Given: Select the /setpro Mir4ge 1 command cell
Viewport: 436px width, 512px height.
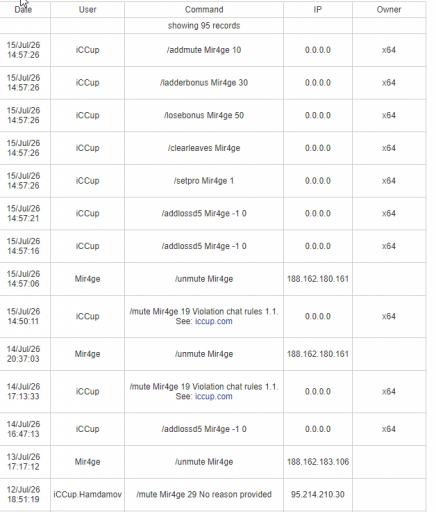Looking at the screenshot, I should [204, 181].
